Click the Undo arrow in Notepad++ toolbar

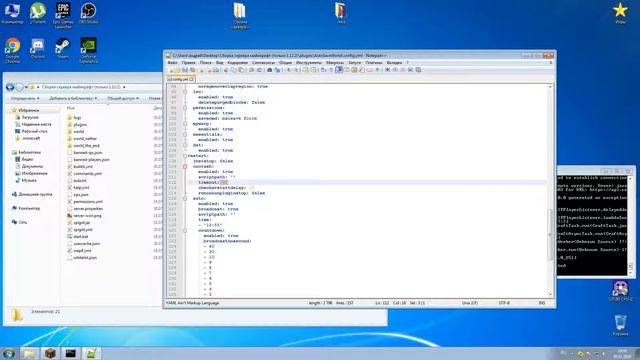click(252, 70)
